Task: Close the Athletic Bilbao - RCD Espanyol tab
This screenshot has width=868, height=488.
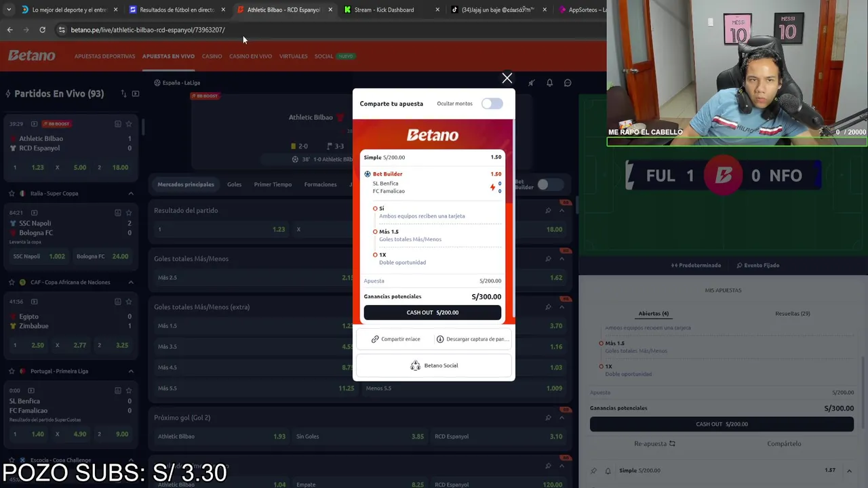Action: pos(330,9)
